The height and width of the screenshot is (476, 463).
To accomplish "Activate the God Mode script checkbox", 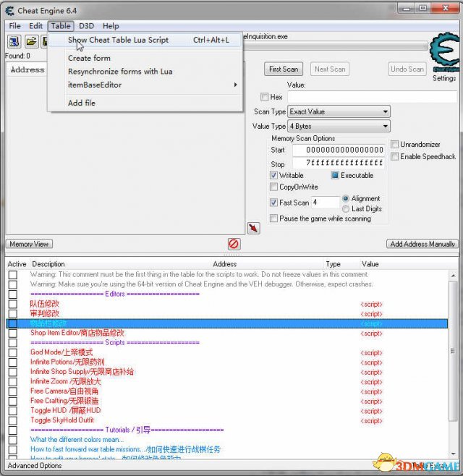I will coord(13,352).
